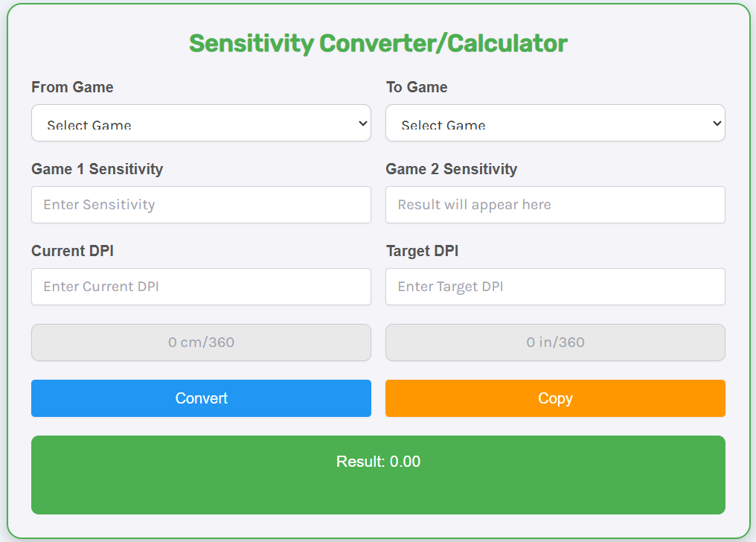Click the Enter Current DPI input
This screenshot has height=542, width=756.
point(201,287)
